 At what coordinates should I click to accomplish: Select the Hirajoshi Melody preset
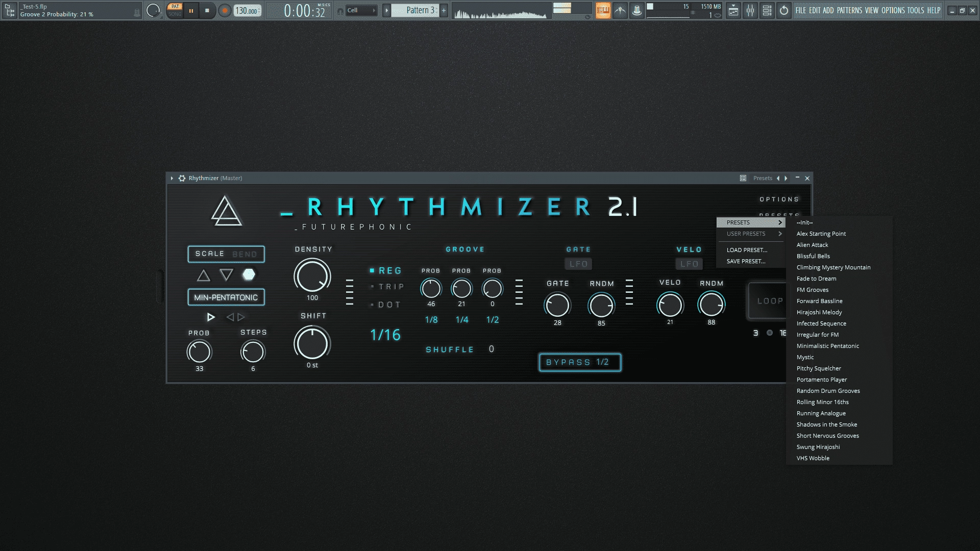839,312
